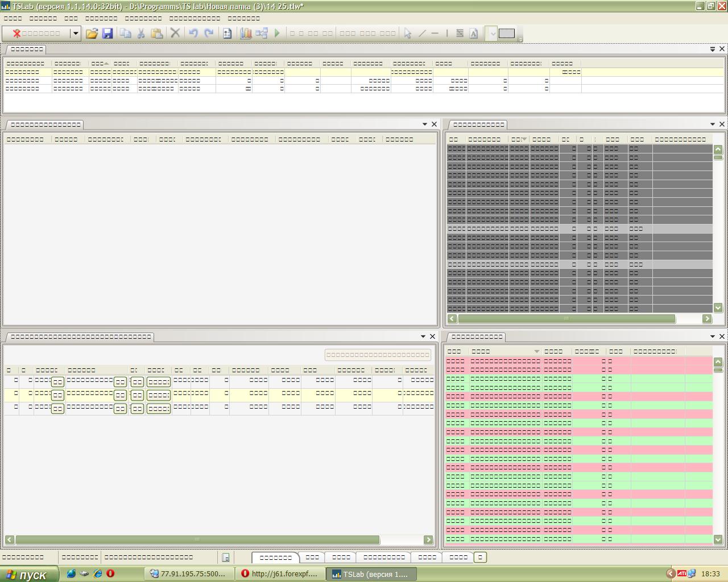Screen dimensions: 728x582
Task: Switch to the Opera j61.forexpf taskbar window
Action: click(x=280, y=574)
